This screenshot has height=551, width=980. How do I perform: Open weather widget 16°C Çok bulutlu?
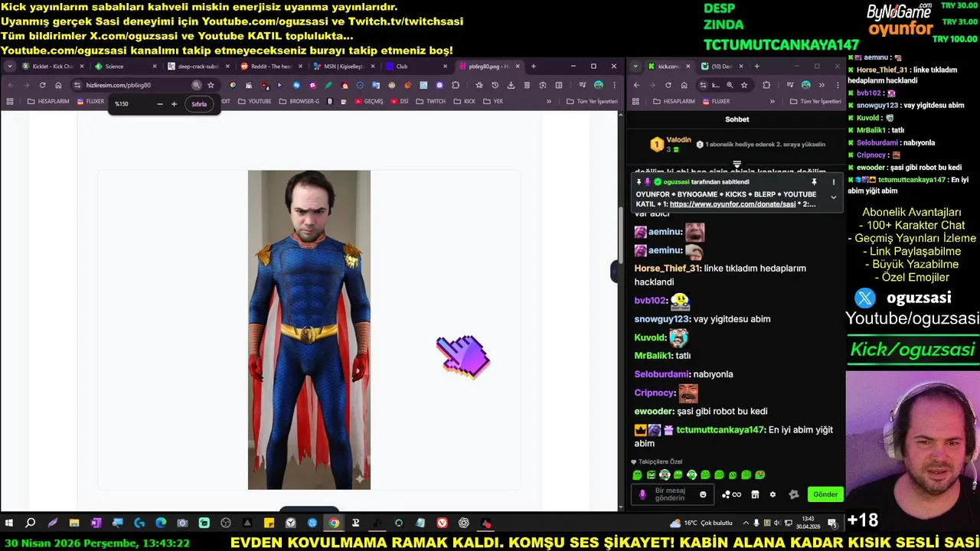(701, 523)
